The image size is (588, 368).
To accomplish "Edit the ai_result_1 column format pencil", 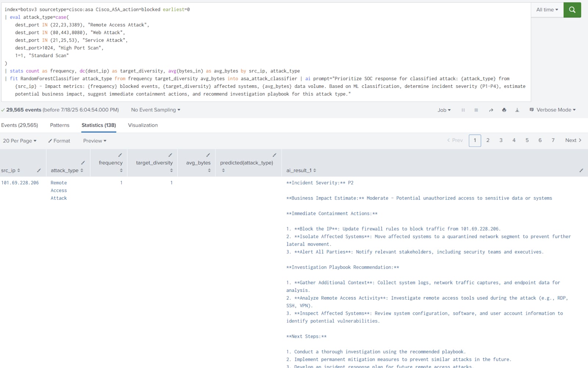I will pyautogui.click(x=581, y=170).
